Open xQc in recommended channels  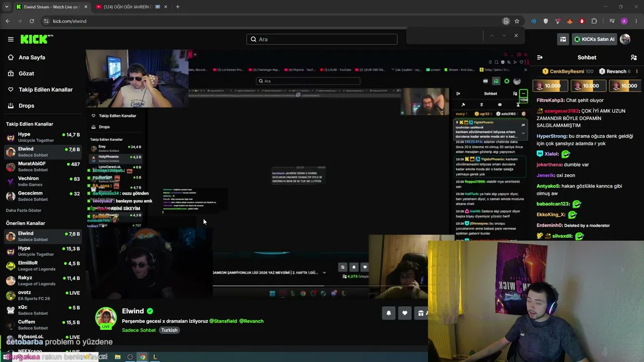coord(43,309)
